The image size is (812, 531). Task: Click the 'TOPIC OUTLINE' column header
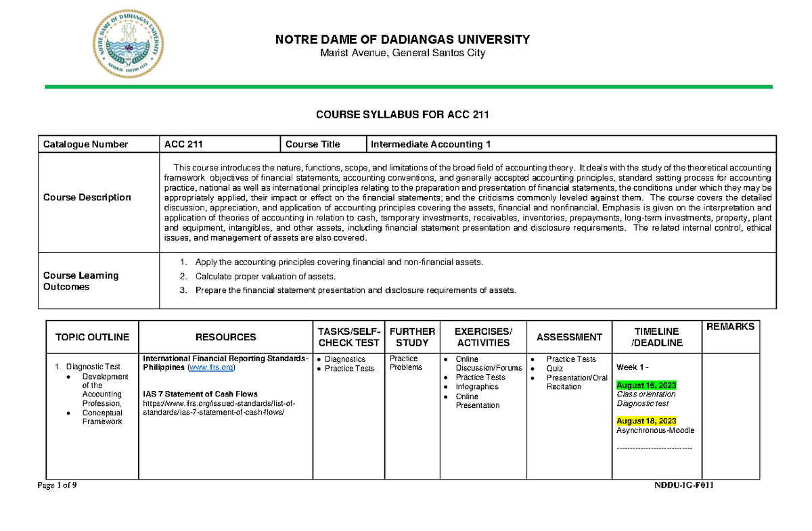pyautogui.click(x=92, y=337)
